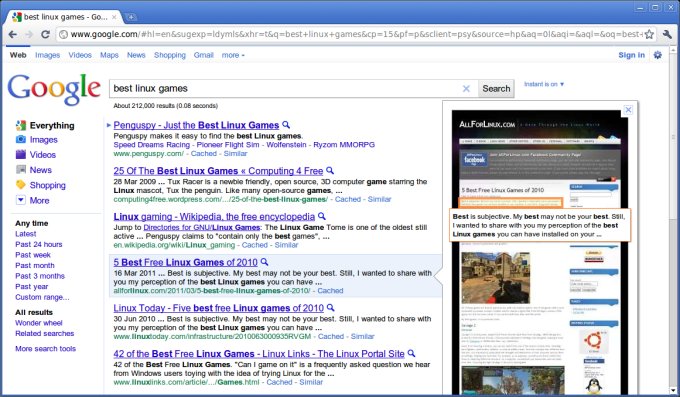Open '25 Of The Best Linux Games' result
This screenshot has width=680, height=397.
[218, 171]
